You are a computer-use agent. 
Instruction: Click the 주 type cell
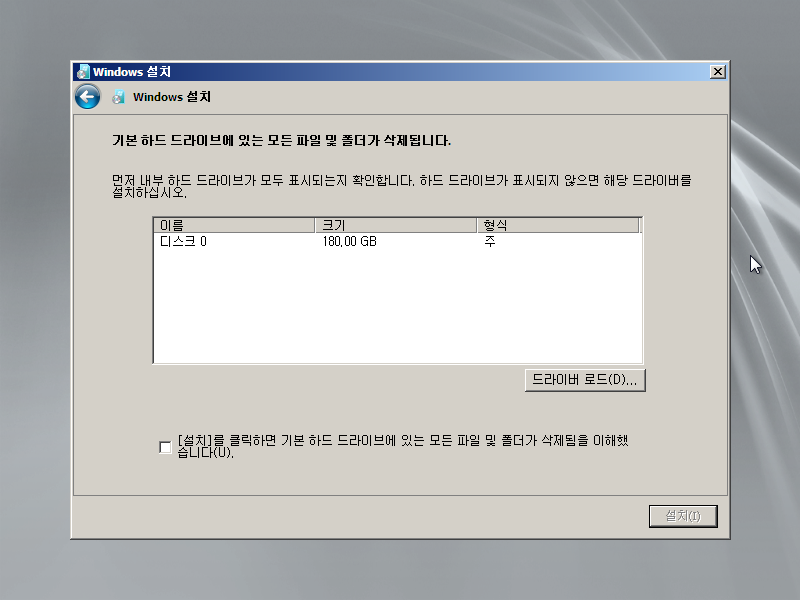click(x=490, y=241)
